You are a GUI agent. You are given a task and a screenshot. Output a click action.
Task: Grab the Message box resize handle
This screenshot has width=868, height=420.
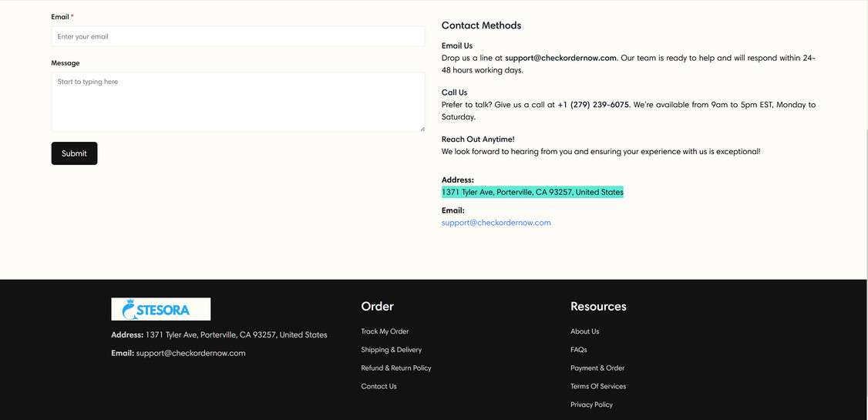pyautogui.click(x=422, y=128)
